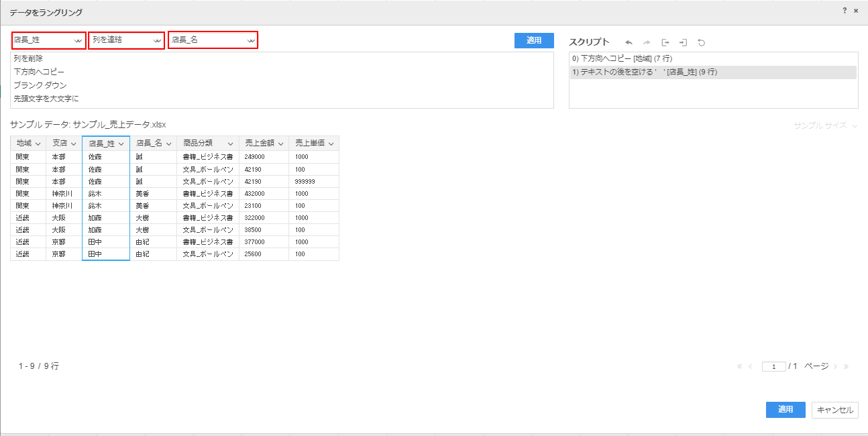The width and height of the screenshot is (868, 436).
Task: Export the script using the export icon
Action: click(665, 42)
